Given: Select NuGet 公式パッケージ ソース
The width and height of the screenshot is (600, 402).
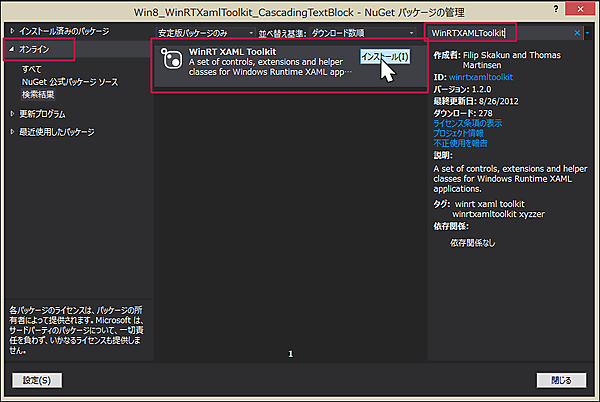Looking at the screenshot, I should coord(70,82).
